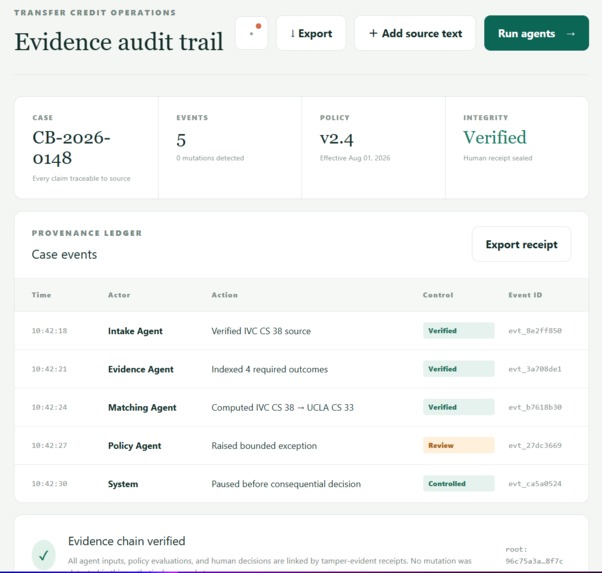Click the Verified badge in Matching Agent row
This screenshot has width=602, height=573.
pyautogui.click(x=459, y=407)
